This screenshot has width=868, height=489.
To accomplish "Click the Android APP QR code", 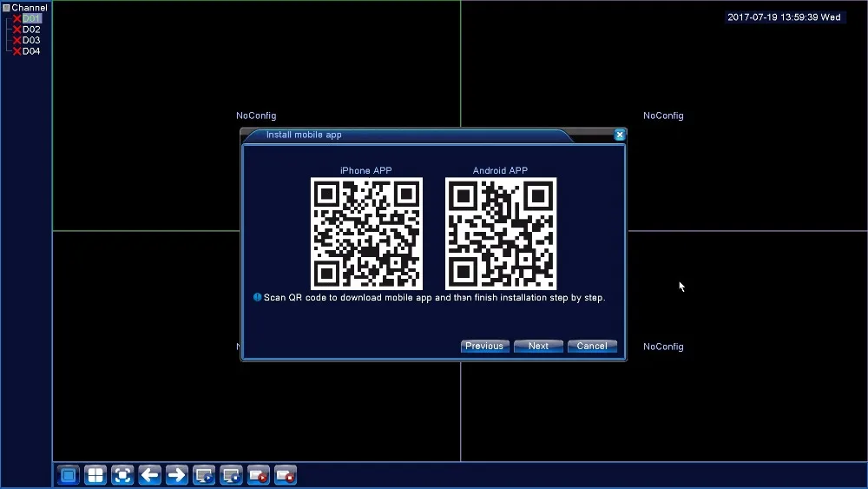I will (x=501, y=234).
